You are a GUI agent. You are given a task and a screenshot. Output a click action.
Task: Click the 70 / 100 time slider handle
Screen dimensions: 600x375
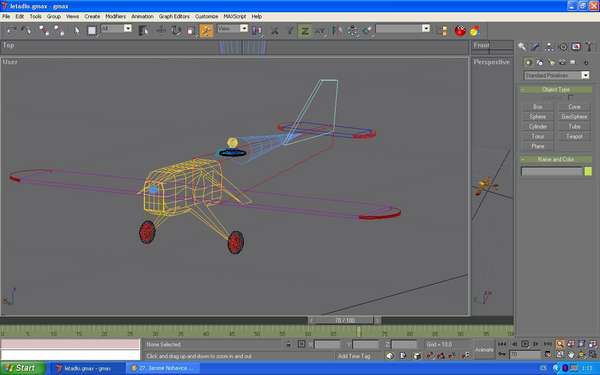click(345, 320)
